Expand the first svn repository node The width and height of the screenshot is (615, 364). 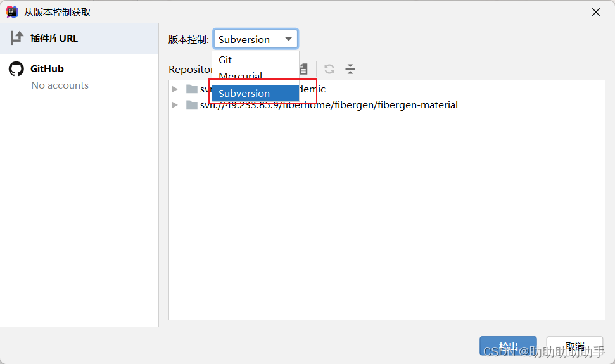[x=175, y=89]
